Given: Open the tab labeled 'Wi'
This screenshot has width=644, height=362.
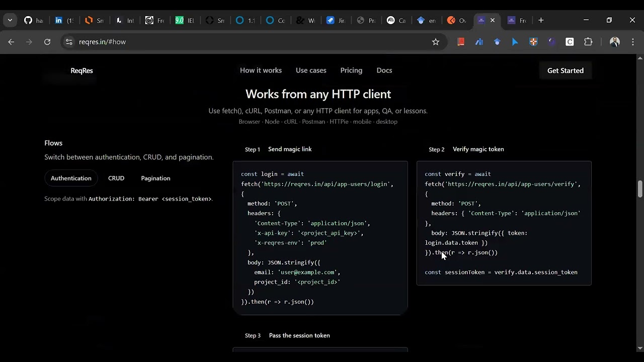Looking at the screenshot, I should (x=305, y=20).
